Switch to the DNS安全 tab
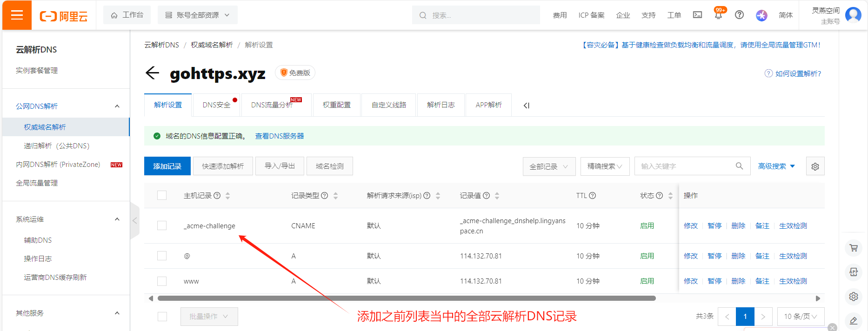This screenshot has width=868, height=331. click(x=216, y=105)
